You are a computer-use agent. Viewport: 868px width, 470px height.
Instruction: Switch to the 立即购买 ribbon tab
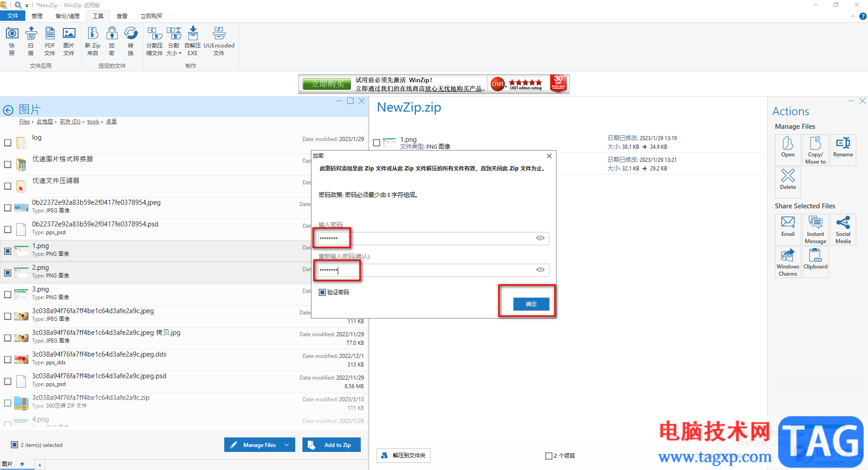click(151, 16)
